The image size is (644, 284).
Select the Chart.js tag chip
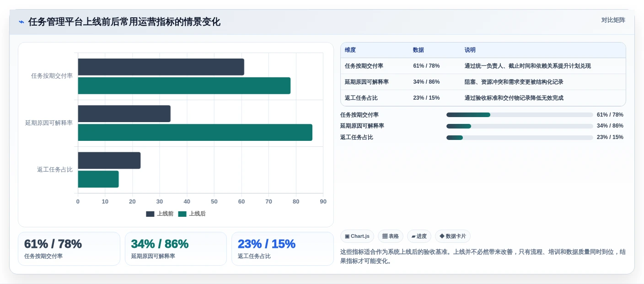[357, 236]
